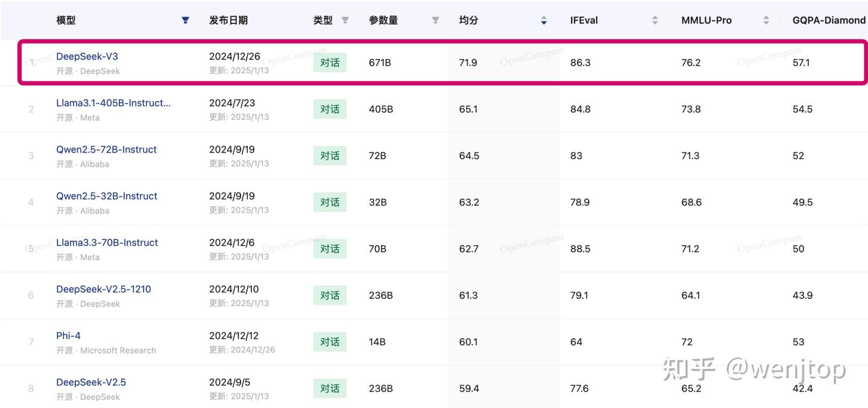Click the sort icon on the MMLU-Pro column
This screenshot has width=868, height=408.
click(766, 20)
